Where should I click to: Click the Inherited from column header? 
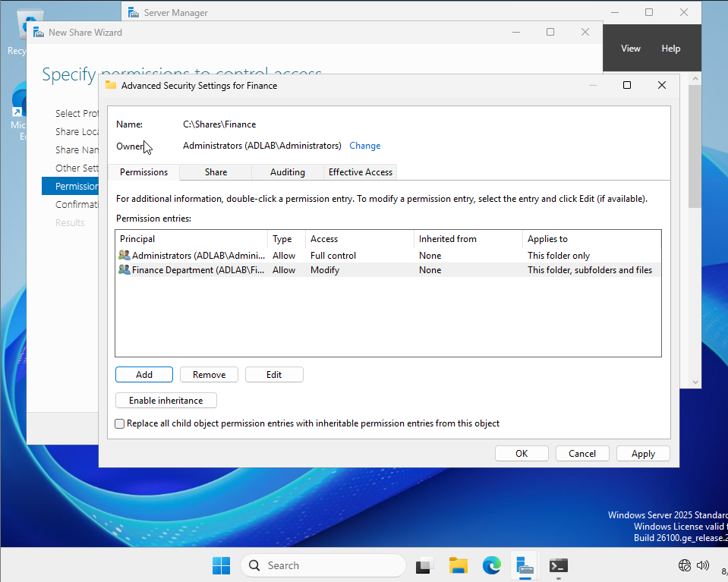[x=468, y=239]
